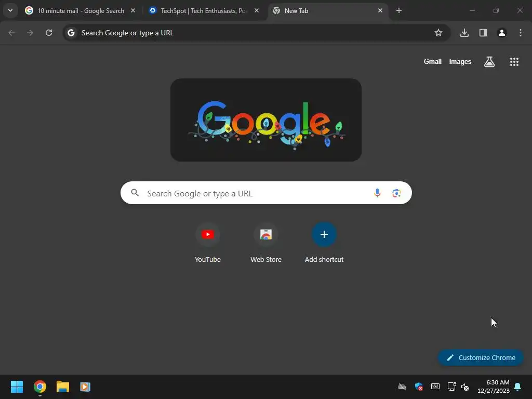Open the Windows Start menu
Image resolution: width=532 pixels, height=399 pixels.
17,387
